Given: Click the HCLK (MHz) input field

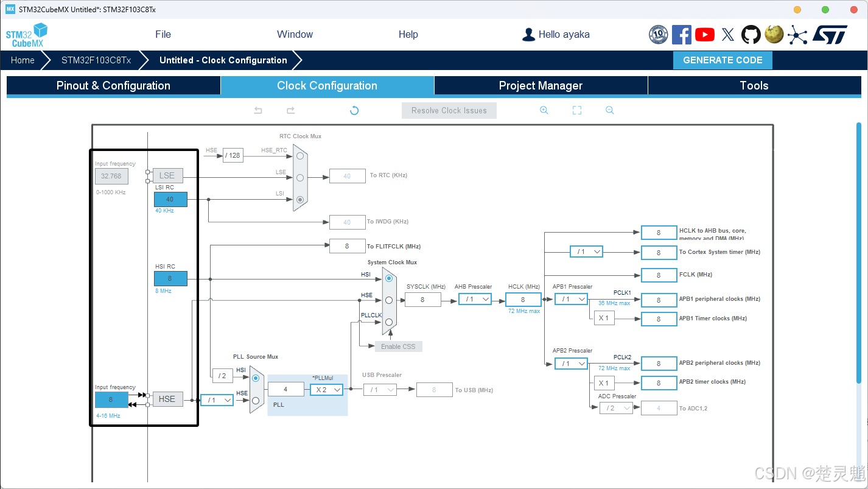Looking at the screenshot, I should point(523,299).
